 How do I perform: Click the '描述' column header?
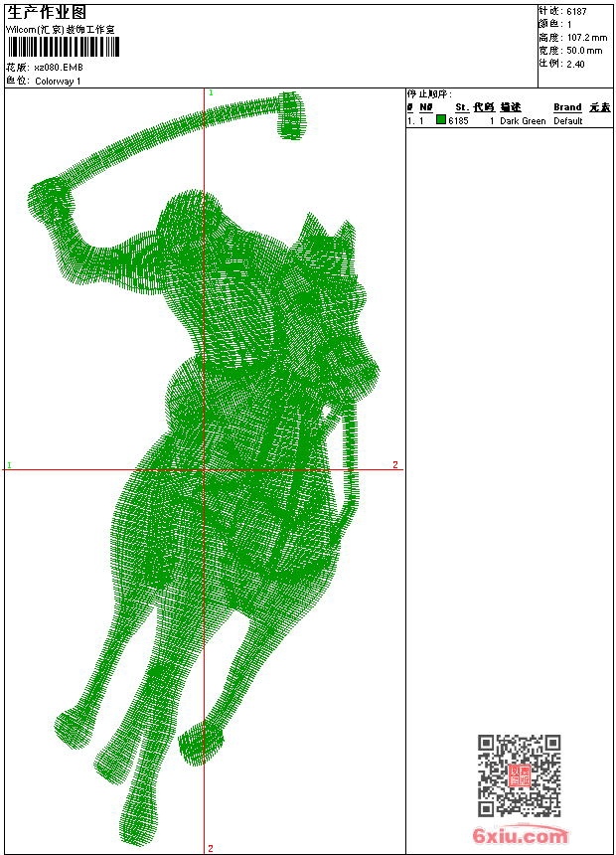pyautogui.click(x=511, y=107)
